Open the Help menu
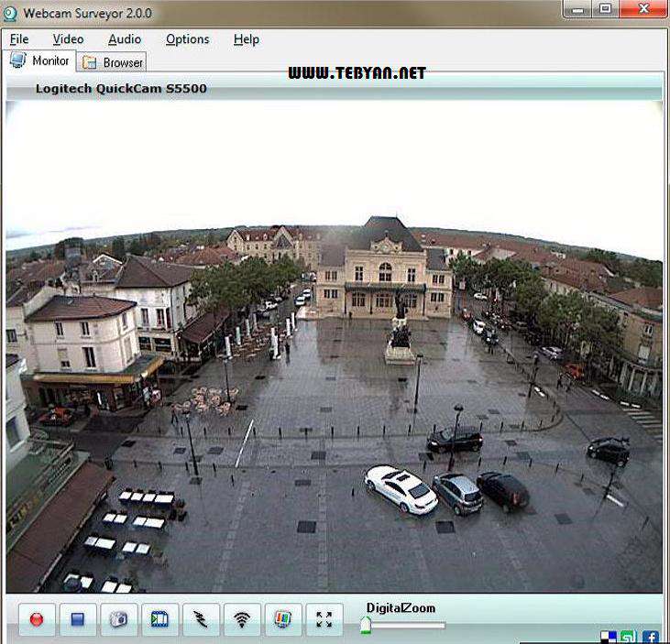Viewport: 670px width, 644px height. click(x=247, y=39)
